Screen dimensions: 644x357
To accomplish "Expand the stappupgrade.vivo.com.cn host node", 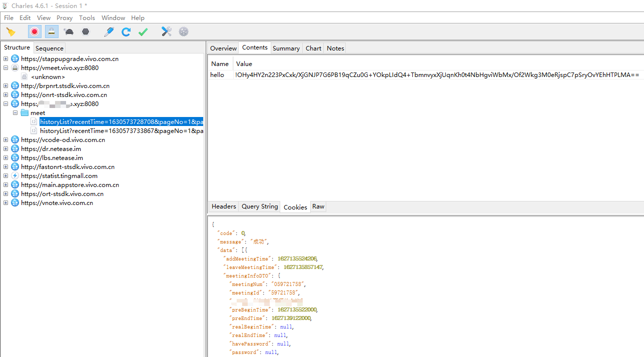I will (x=6, y=59).
